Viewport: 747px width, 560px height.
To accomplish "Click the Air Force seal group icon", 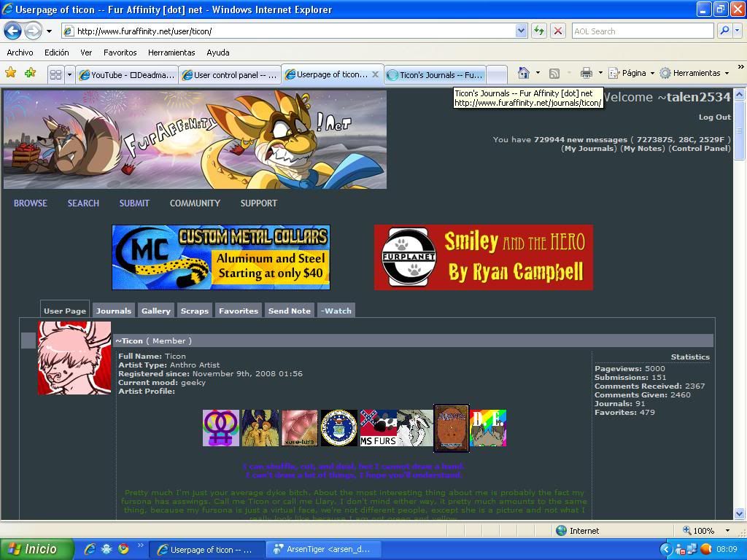I will 338,428.
